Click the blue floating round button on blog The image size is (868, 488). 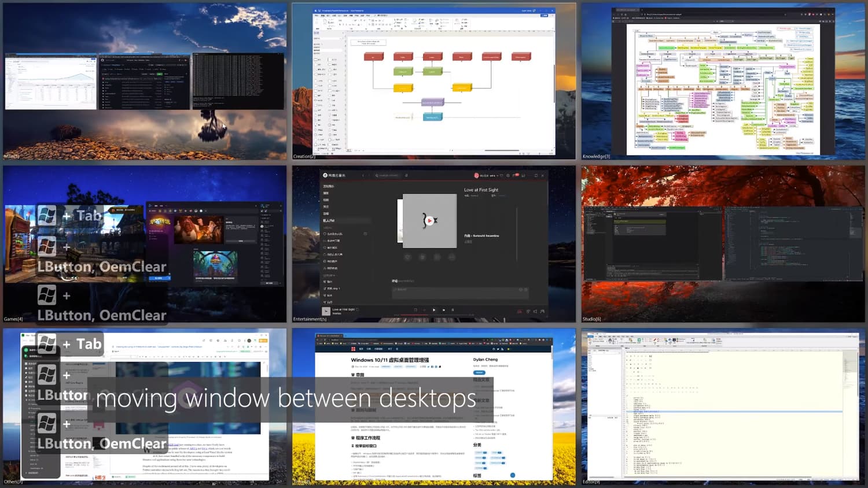(x=512, y=475)
